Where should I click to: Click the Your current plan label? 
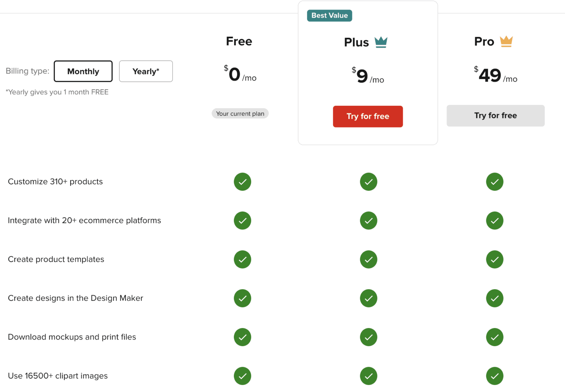(240, 114)
